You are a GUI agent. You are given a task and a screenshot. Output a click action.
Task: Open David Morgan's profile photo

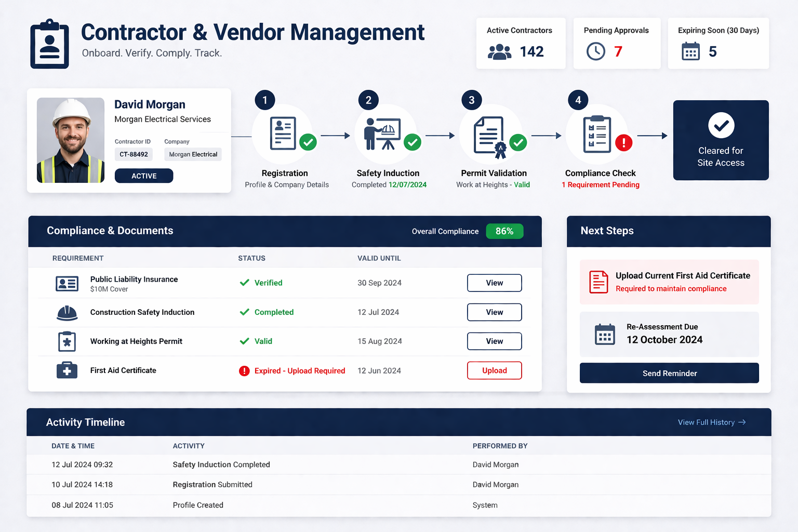71,140
